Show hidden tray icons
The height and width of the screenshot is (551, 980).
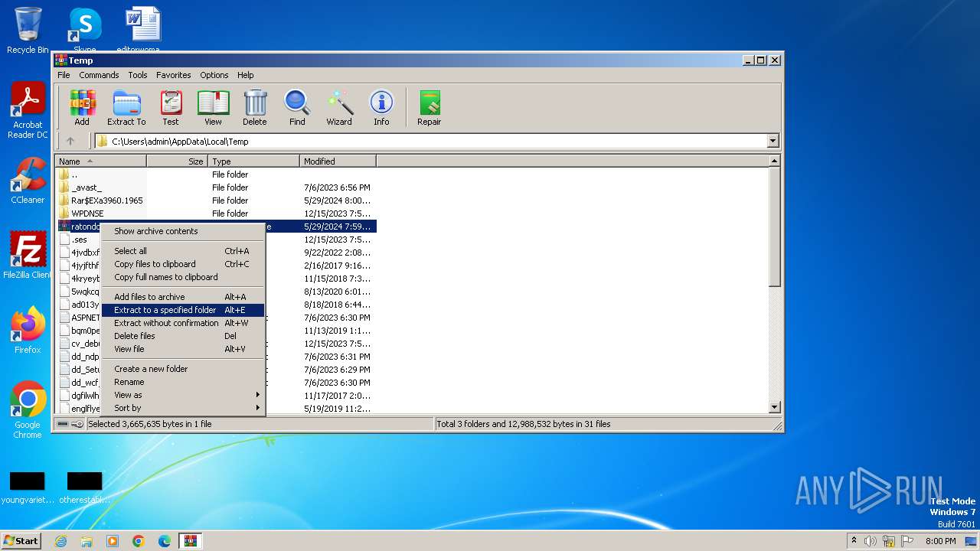coord(854,541)
